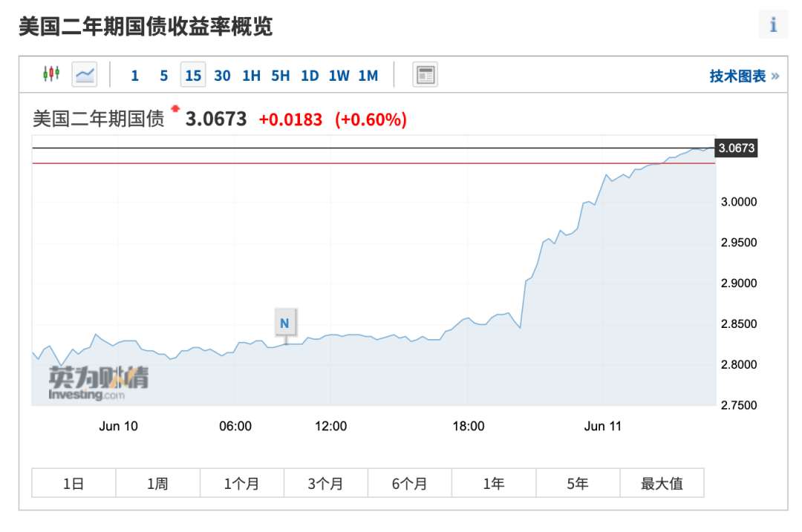Show the 最大值 time range
The height and width of the screenshot is (532, 802).
[x=662, y=484]
